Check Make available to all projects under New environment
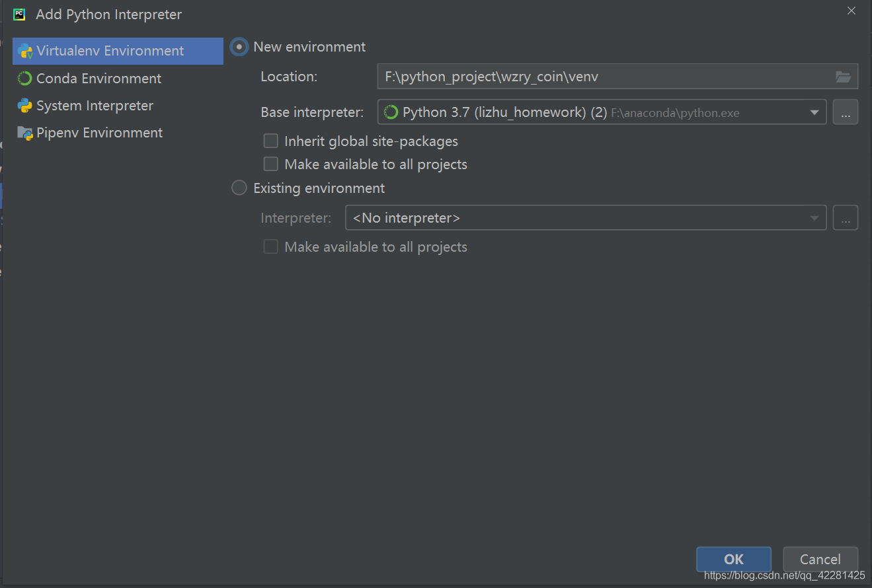 click(270, 164)
